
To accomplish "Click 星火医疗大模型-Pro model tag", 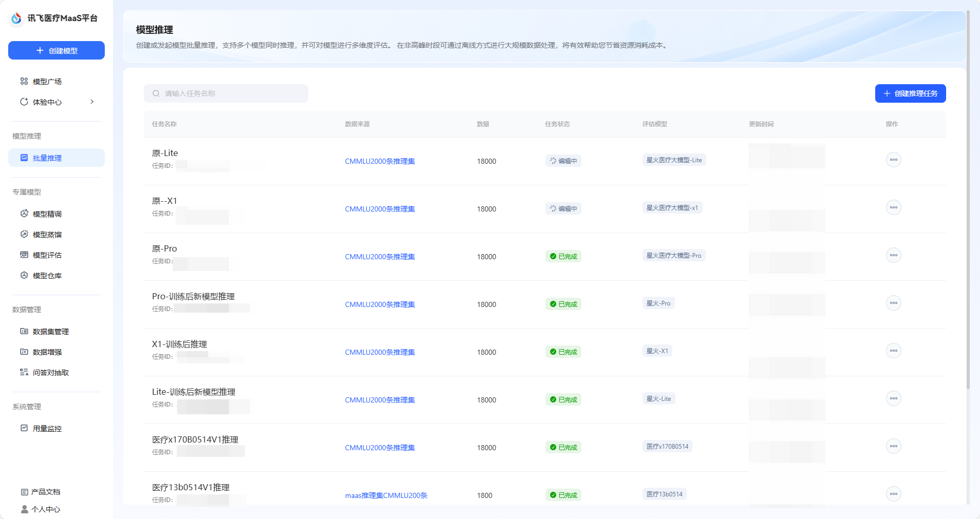I will click(673, 256).
